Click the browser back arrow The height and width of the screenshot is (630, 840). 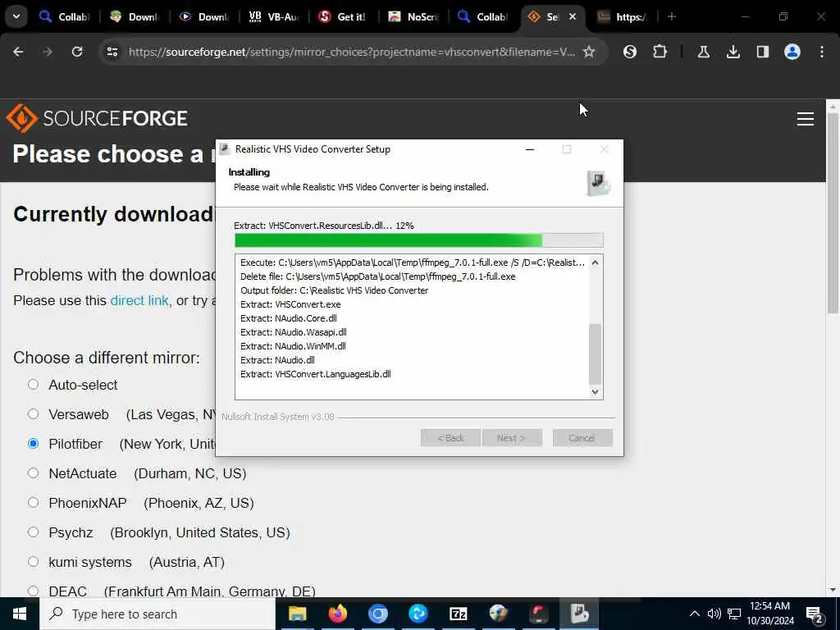[18, 52]
